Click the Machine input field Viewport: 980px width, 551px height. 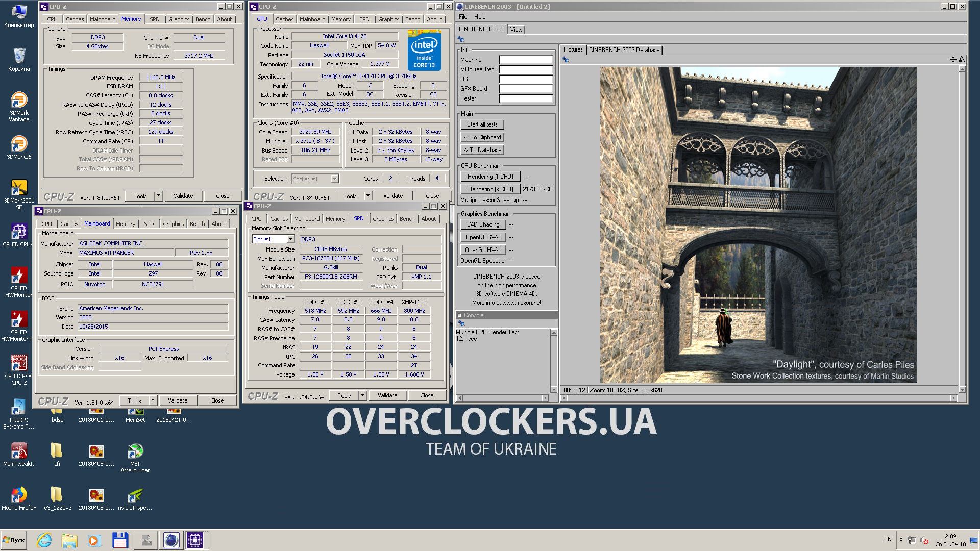tap(526, 60)
